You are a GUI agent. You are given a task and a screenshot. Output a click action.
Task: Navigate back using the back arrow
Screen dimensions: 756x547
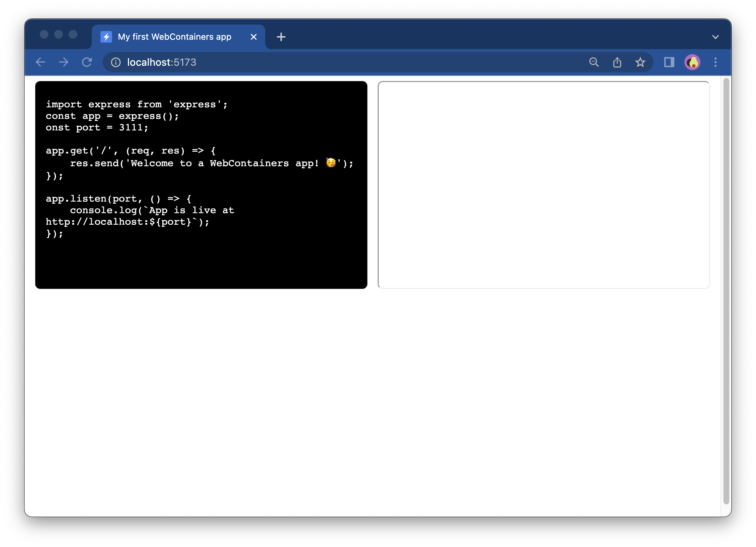click(x=40, y=62)
